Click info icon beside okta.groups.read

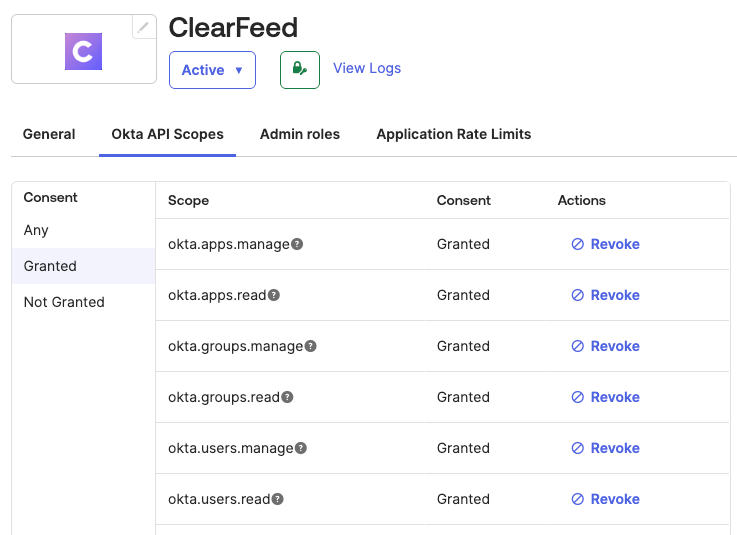point(287,397)
